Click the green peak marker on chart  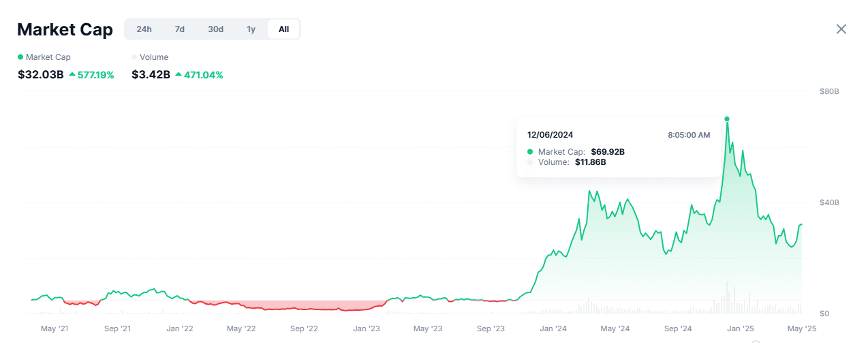[x=727, y=119]
